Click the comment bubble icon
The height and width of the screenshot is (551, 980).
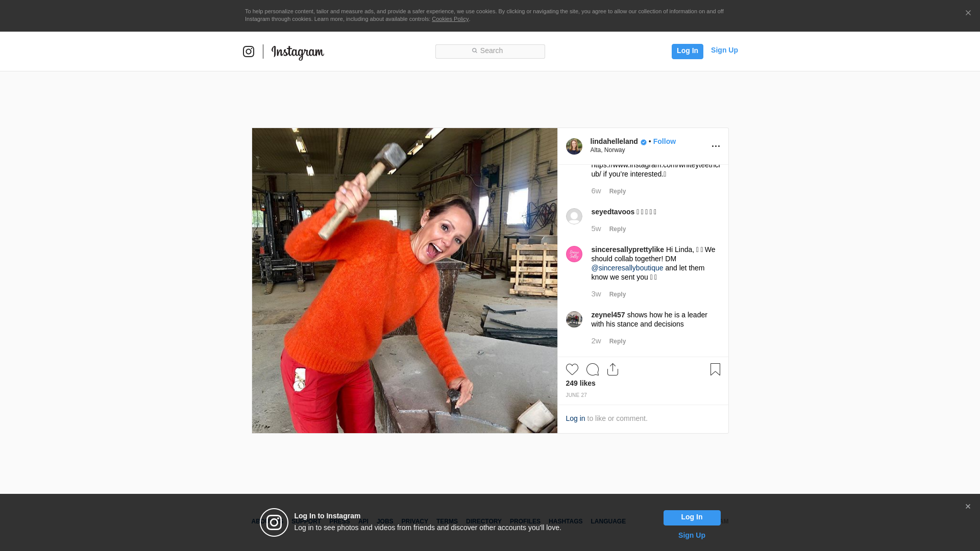(x=593, y=369)
